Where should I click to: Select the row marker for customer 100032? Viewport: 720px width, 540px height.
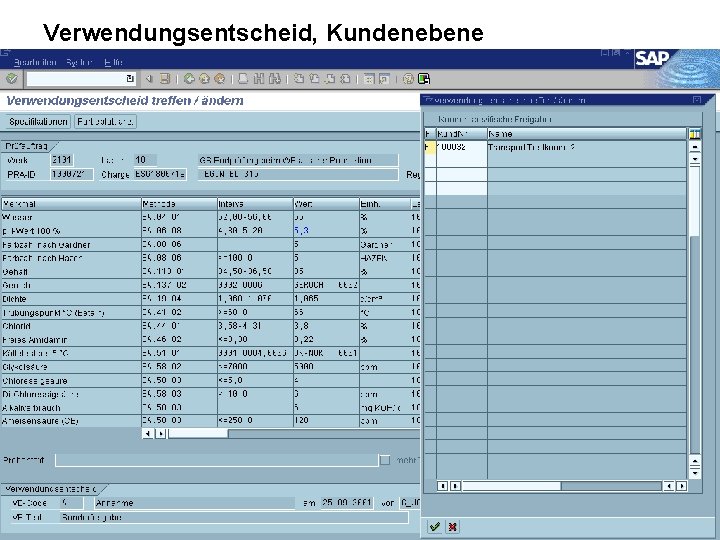tap(430, 147)
